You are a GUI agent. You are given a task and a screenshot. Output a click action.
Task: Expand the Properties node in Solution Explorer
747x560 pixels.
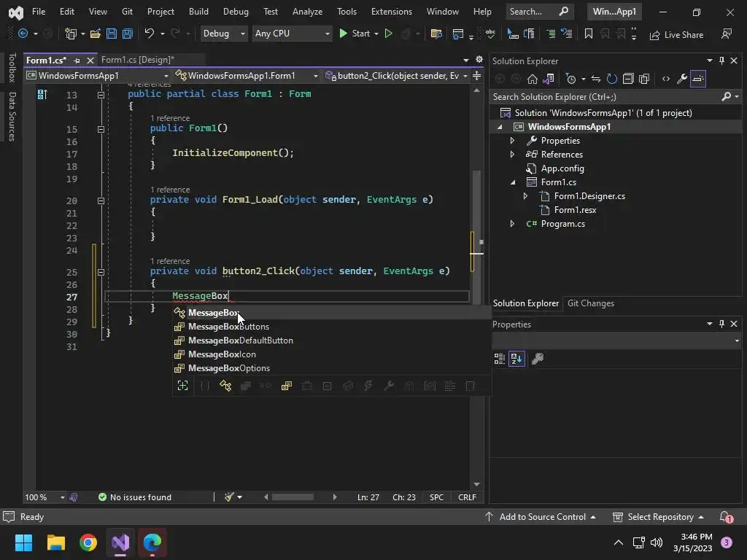[512, 141]
